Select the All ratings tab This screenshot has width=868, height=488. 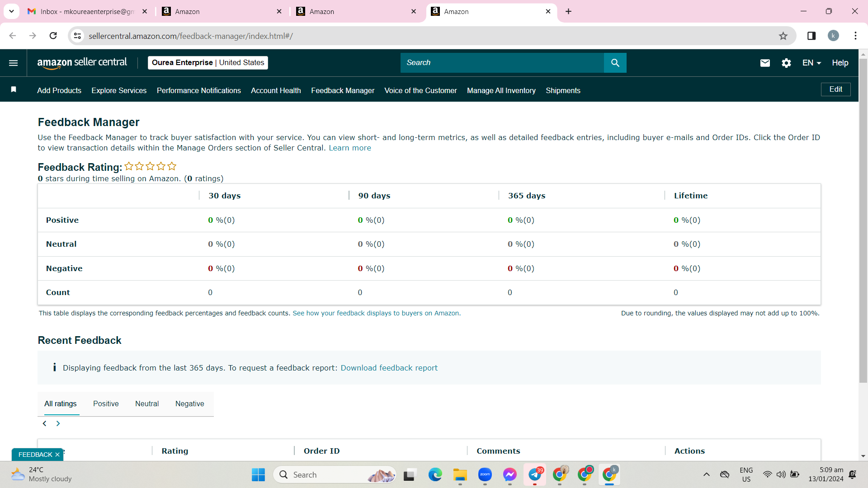point(61,404)
